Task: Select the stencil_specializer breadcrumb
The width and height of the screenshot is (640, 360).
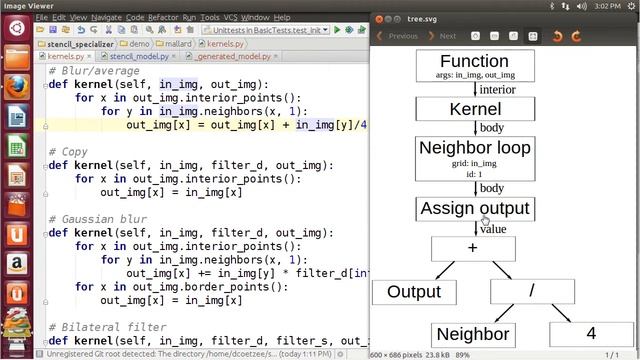Action: (x=76, y=44)
